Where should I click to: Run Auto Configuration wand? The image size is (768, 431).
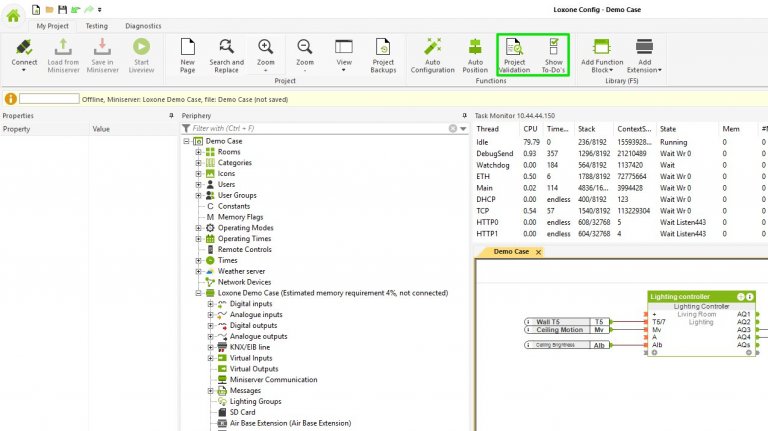(x=432, y=47)
